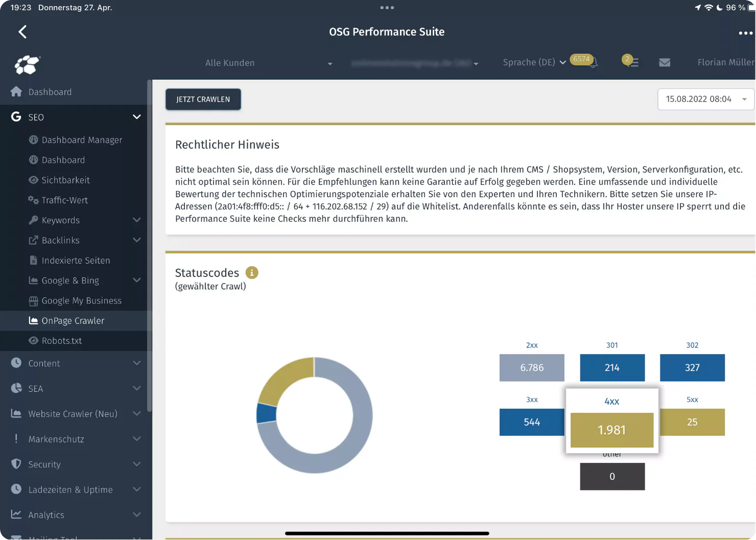This screenshot has height=540, width=756.
Task: Click the Google My Business store icon
Action: coord(33,300)
